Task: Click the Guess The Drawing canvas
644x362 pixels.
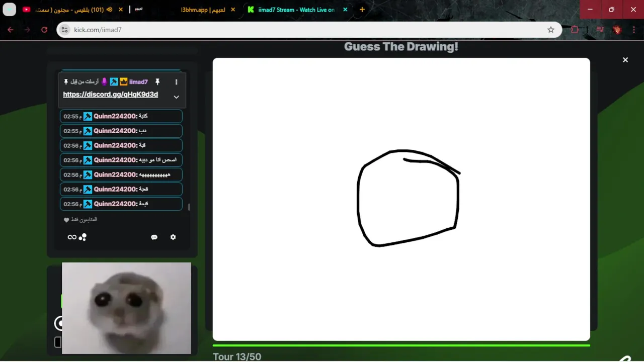Action: (401, 199)
